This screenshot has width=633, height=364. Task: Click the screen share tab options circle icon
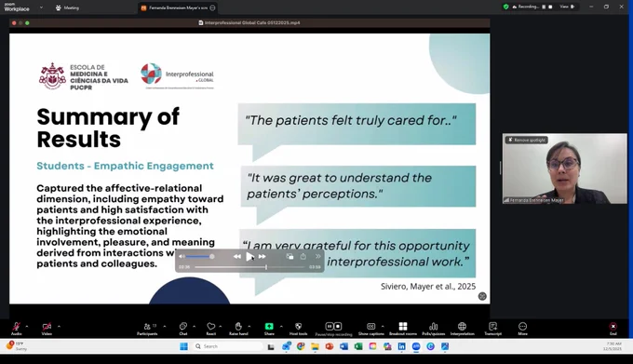(x=212, y=7)
